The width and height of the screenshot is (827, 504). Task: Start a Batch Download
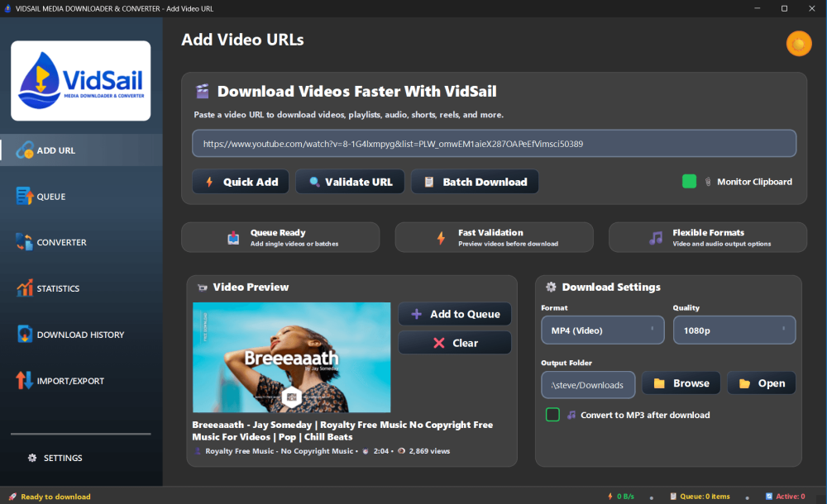[x=475, y=182]
